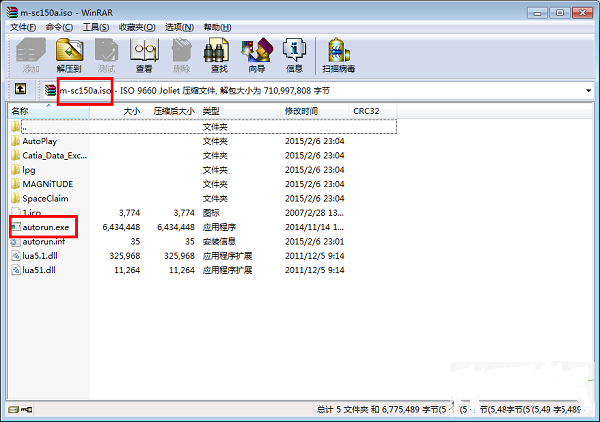Viewport: 600px width, 422px height.
Task: Click the 添加 (Add) toolbar icon
Action: point(31,50)
